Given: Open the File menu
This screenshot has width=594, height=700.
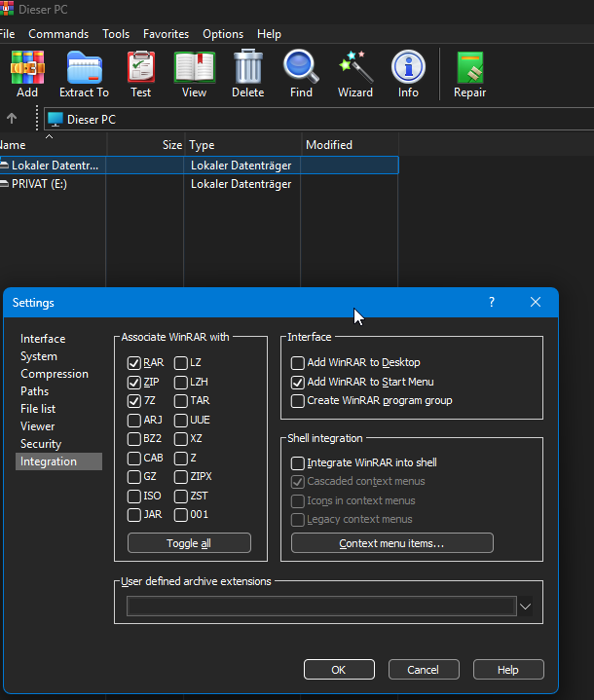Looking at the screenshot, I should pos(7,34).
